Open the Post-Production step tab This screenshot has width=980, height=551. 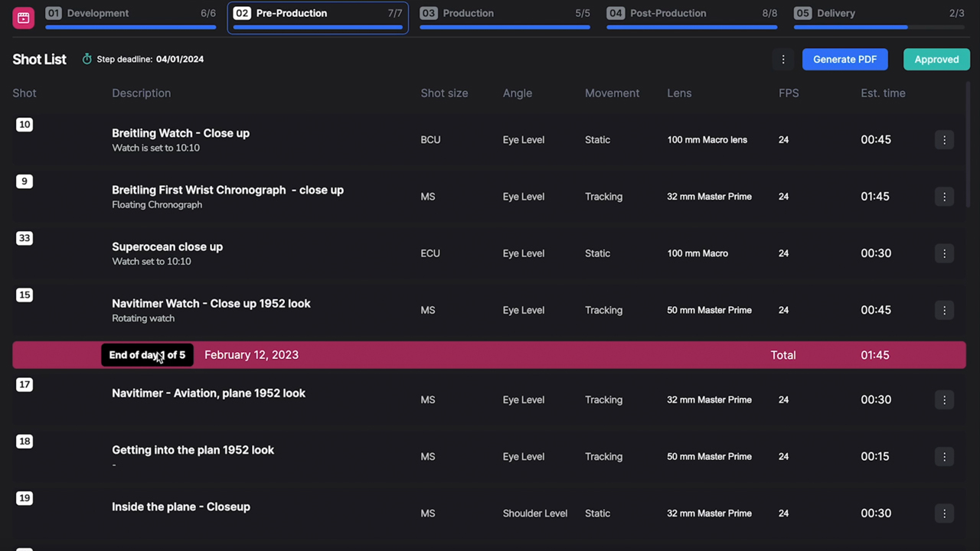point(691,14)
